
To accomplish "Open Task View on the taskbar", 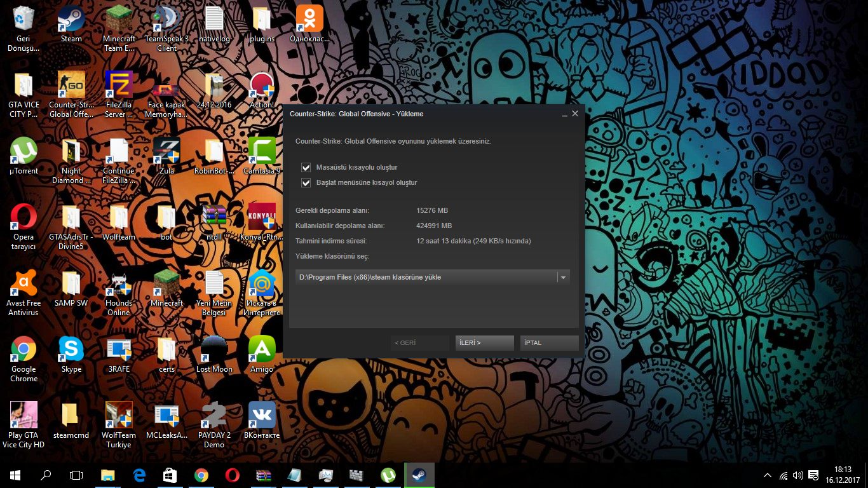I will [76, 475].
